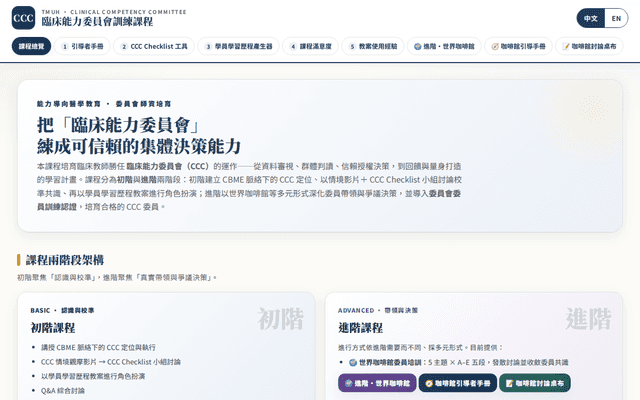
Task: Switch the language to 中文
Action: (x=591, y=18)
